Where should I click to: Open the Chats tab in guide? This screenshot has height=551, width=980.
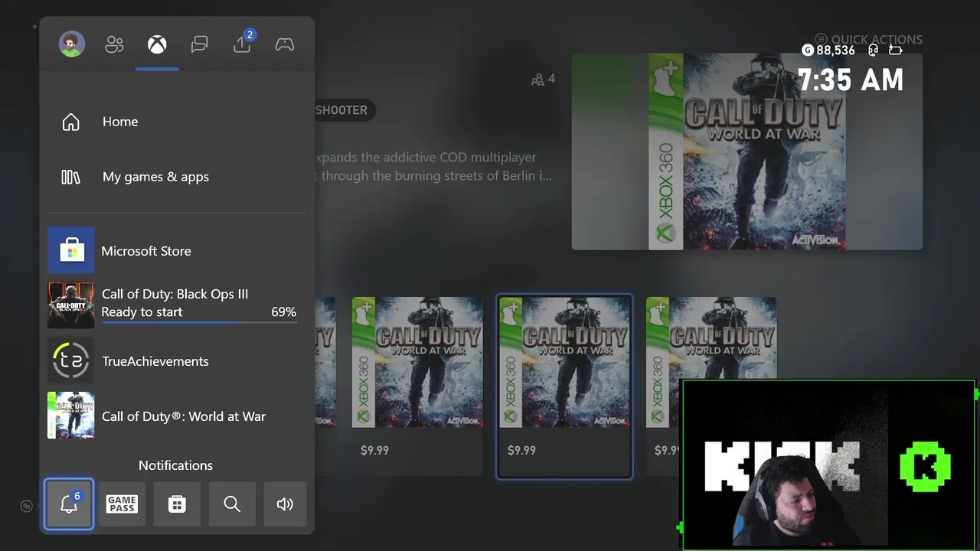point(199,44)
